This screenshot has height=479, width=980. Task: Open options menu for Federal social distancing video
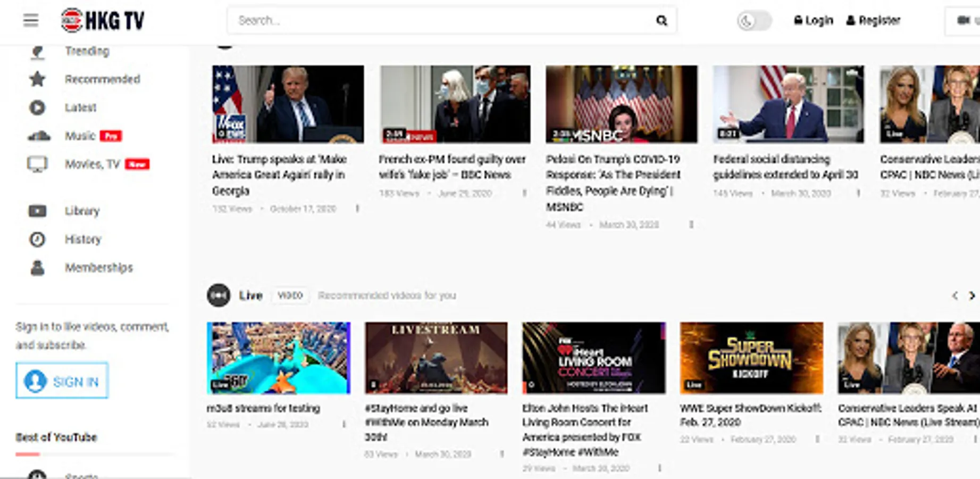click(858, 193)
